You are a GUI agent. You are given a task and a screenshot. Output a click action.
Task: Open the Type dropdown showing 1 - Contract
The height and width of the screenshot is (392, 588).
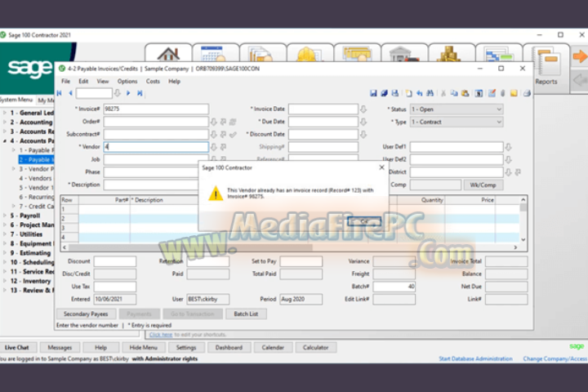click(457, 122)
